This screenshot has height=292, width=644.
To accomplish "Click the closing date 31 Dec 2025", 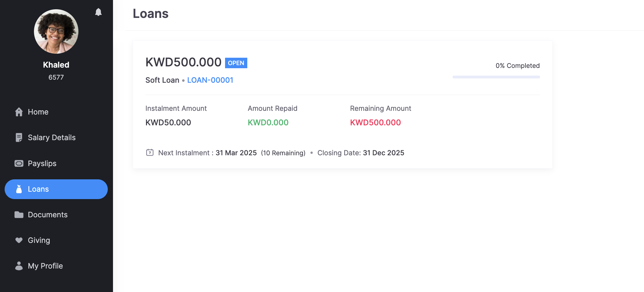I will click(x=383, y=153).
